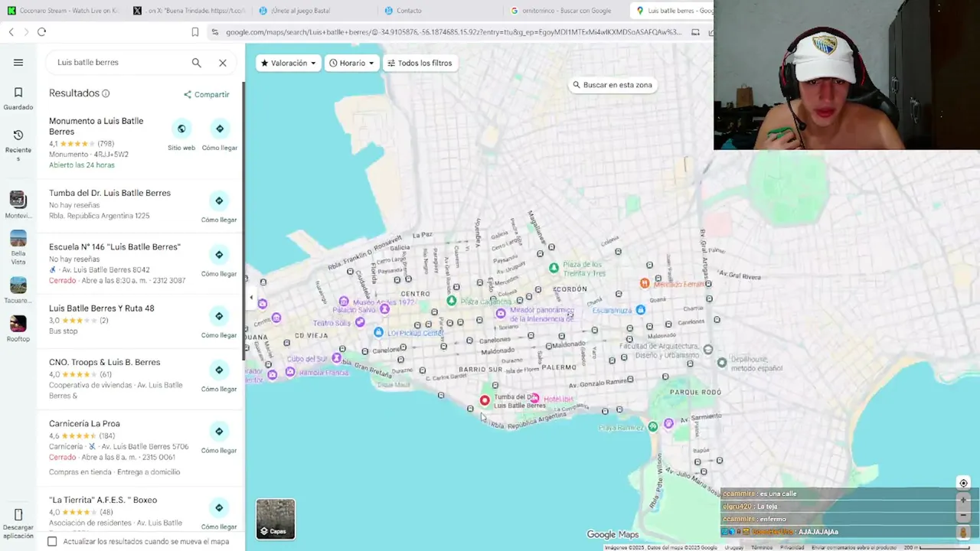Open Recientes history in sidebar

pos(18,145)
